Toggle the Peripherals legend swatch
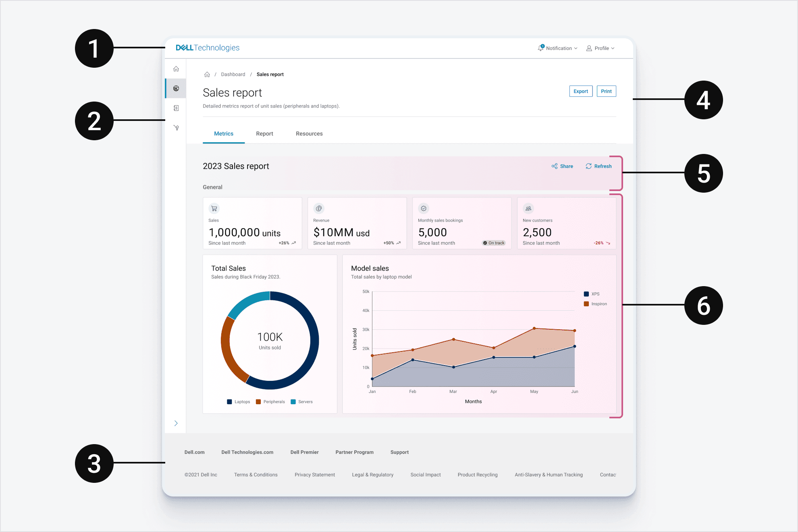This screenshot has width=798, height=532. tap(258, 402)
